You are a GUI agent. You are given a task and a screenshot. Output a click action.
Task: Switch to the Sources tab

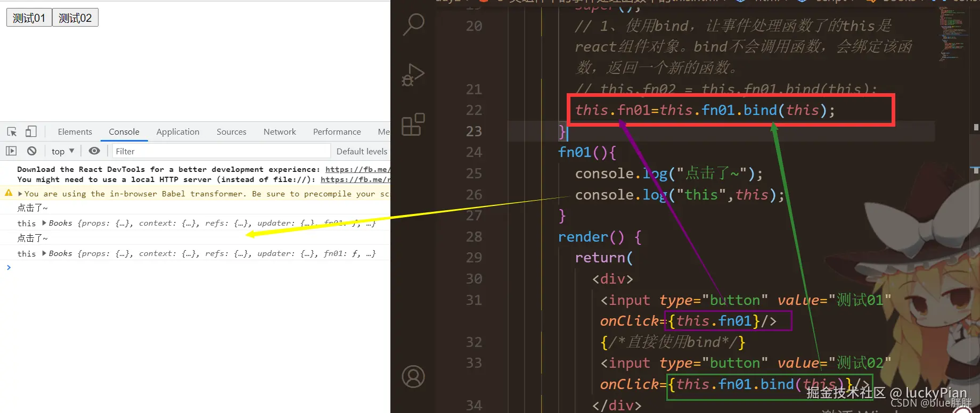pyautogui.click(x=231, y=131)
